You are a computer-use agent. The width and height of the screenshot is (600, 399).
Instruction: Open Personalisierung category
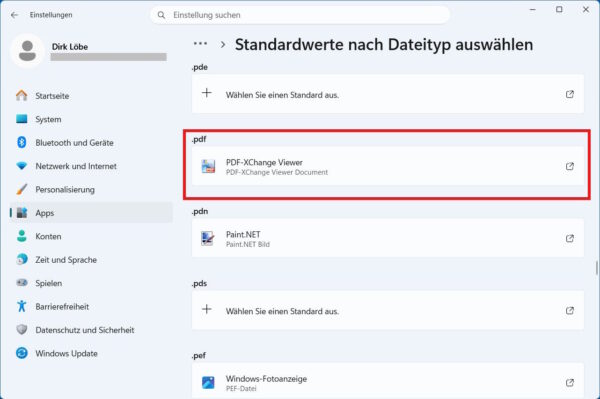coord(91,189)
